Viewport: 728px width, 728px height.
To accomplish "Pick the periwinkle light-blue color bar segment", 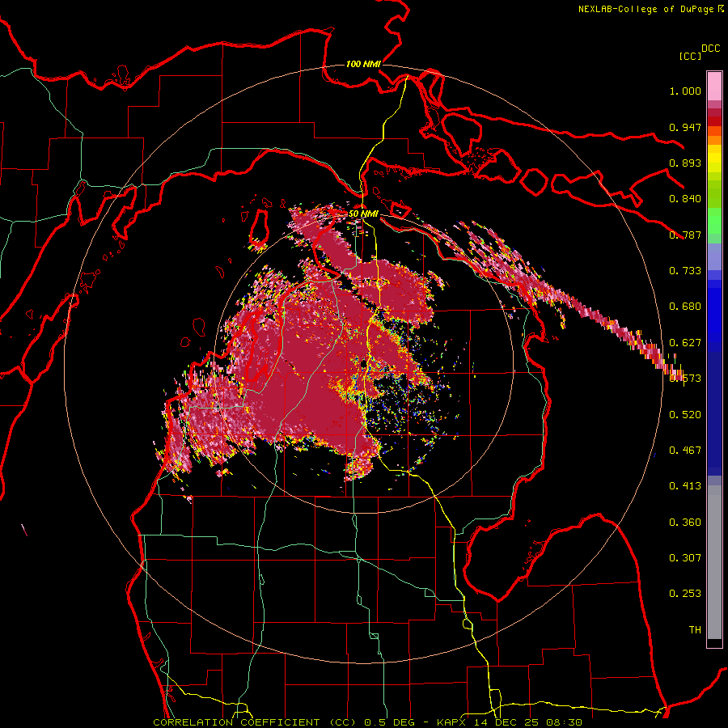I will click(x=714, y=256).
